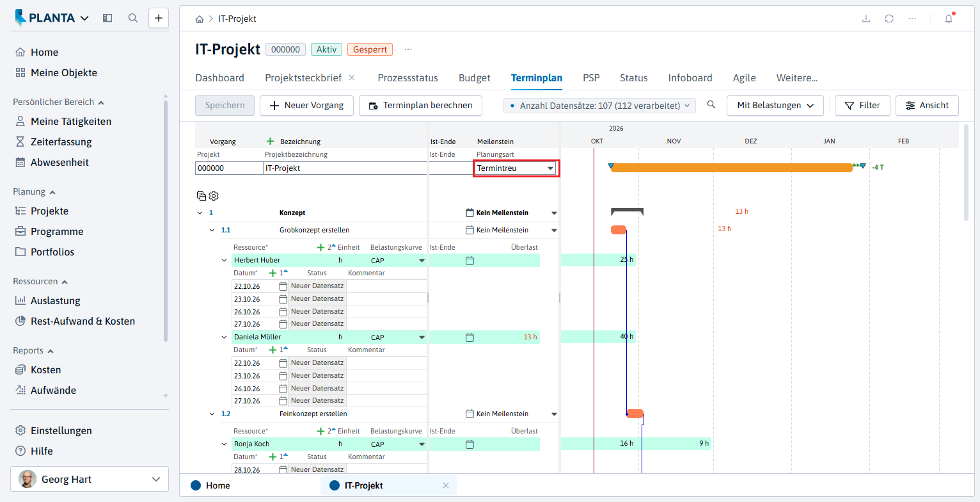Viewport: 980px width, 502px height.
Task: Open calendar icon in Daniela Müller row
Action: click(470, 337)
